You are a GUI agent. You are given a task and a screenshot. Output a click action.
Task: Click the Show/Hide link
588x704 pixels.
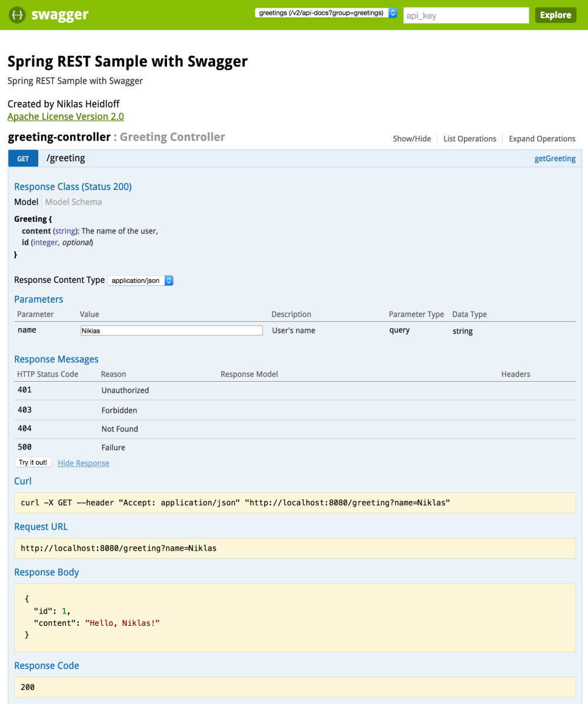[x=412, y=139]
